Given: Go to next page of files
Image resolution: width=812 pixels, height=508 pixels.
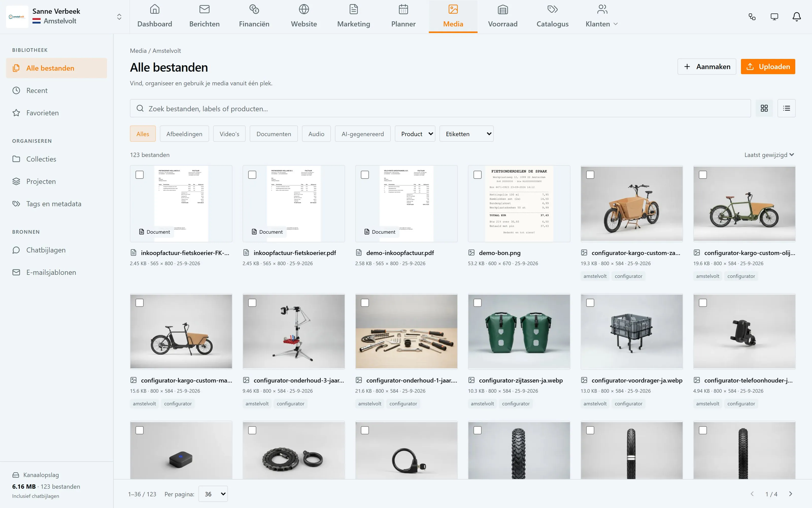Looking at the screenshot, I should point(790,494).
